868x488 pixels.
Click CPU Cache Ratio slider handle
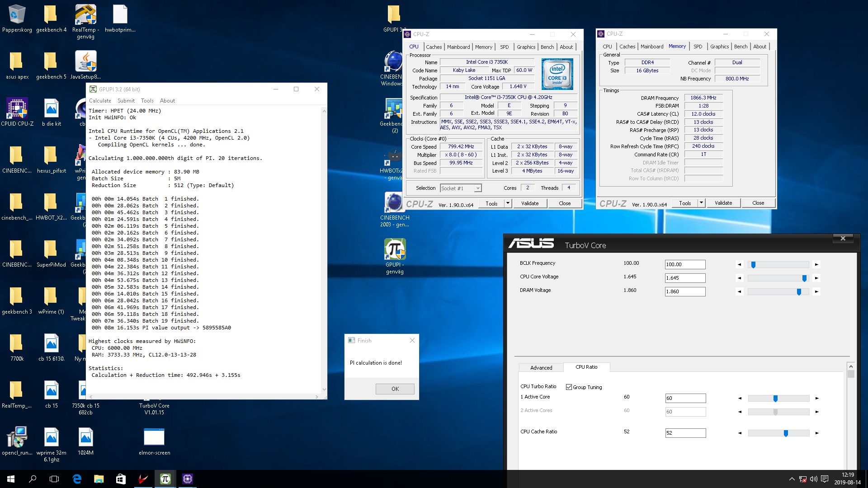click(786, 433)
